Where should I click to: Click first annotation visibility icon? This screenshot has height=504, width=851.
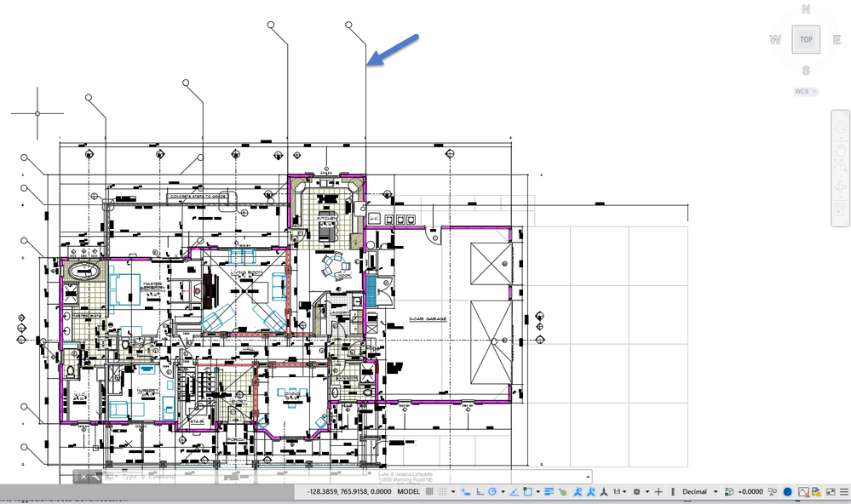(x=578, y=491)
